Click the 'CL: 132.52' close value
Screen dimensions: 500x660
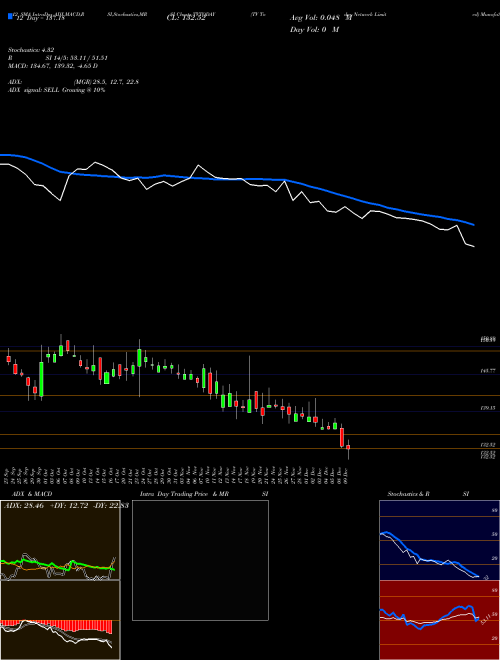[x=186, y=18]
